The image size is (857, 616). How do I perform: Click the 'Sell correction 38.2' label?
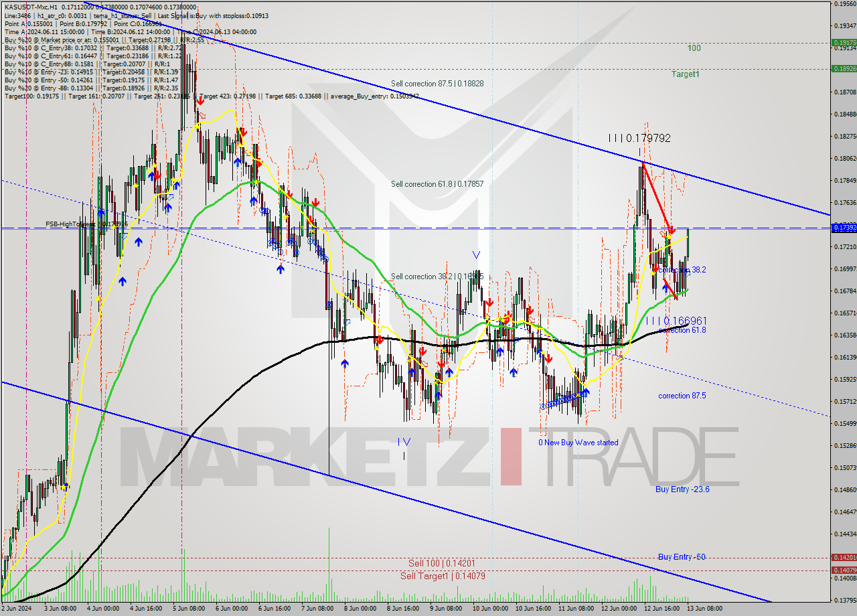click(437, 276)
